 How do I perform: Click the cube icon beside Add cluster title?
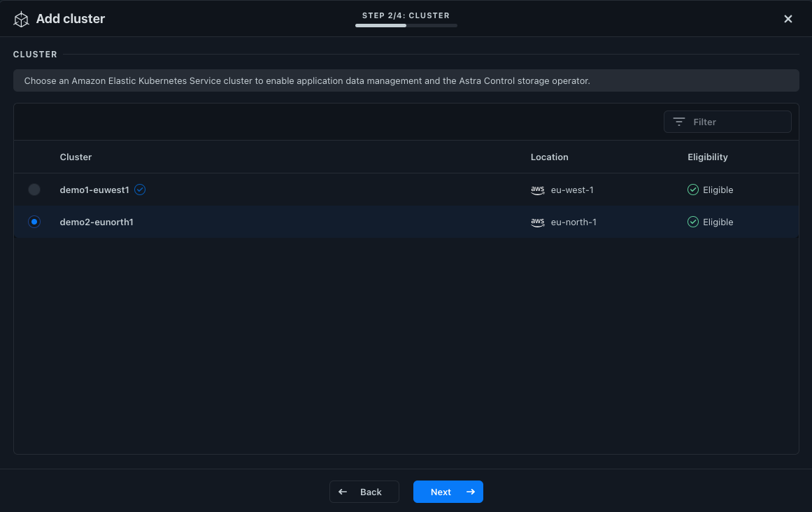tap(22, 19)
